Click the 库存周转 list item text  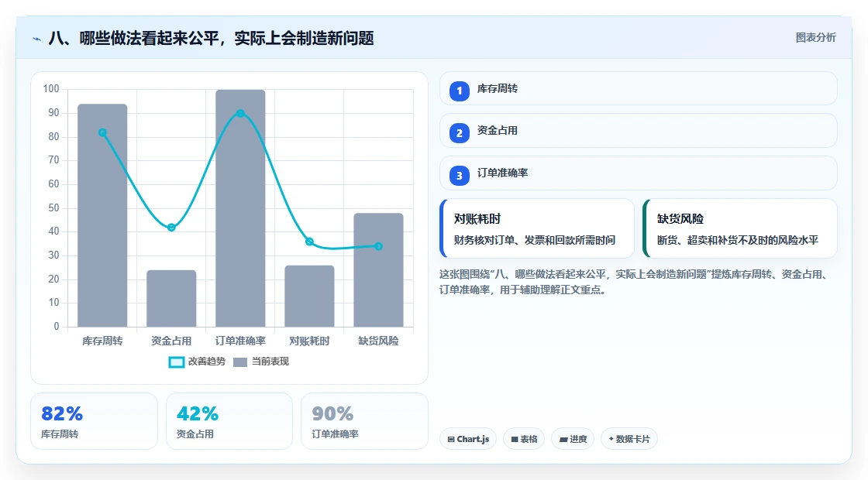point(497,88)
